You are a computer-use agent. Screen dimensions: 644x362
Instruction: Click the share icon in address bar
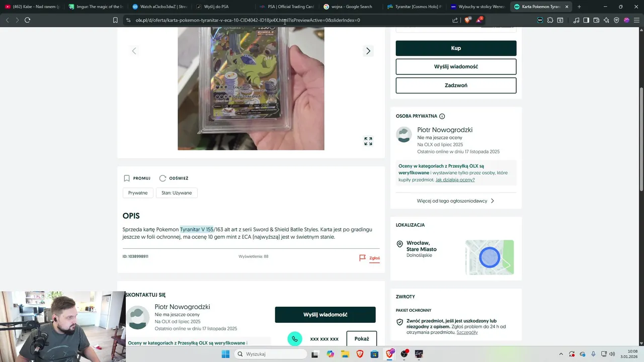pos(455,20)
